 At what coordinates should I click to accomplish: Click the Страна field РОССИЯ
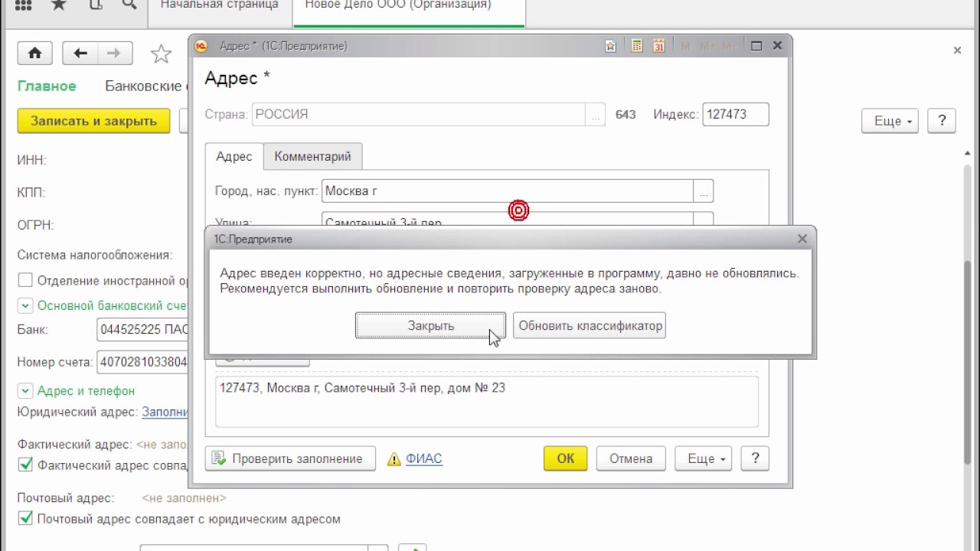(419, 115)
